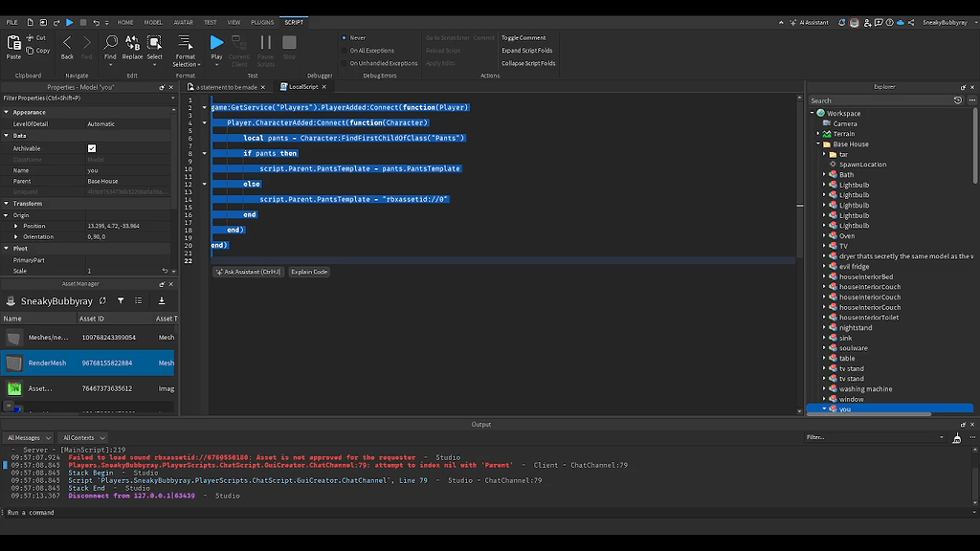Collapse the Base House folder in Explorer
The height and width of the screenshot is (551, 980).
point(818,144)
